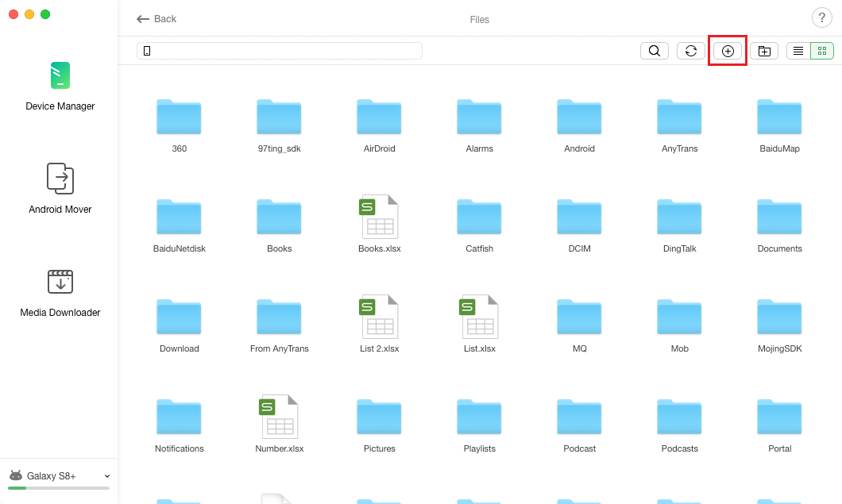Image resolution: width=842 pixels, height=504 pixels.
Task: Click the device path field
Action: (x=280, y=51)
